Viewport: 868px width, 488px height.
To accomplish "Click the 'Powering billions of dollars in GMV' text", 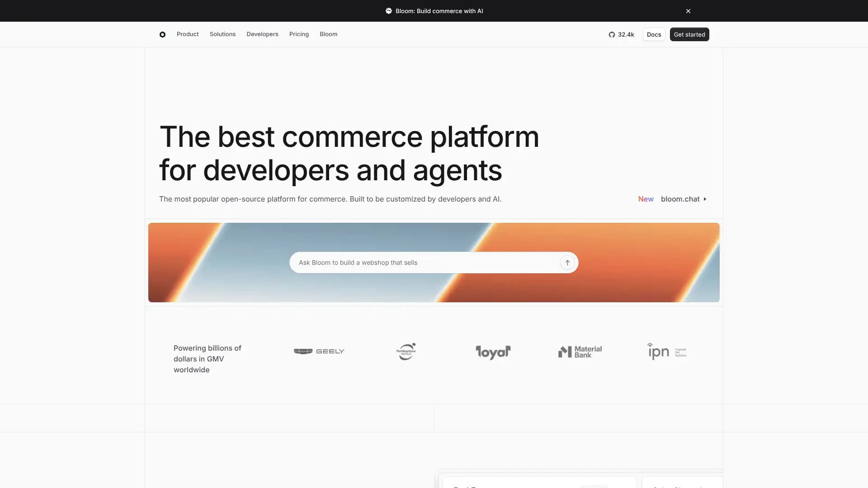I will [x=208, y=359].
